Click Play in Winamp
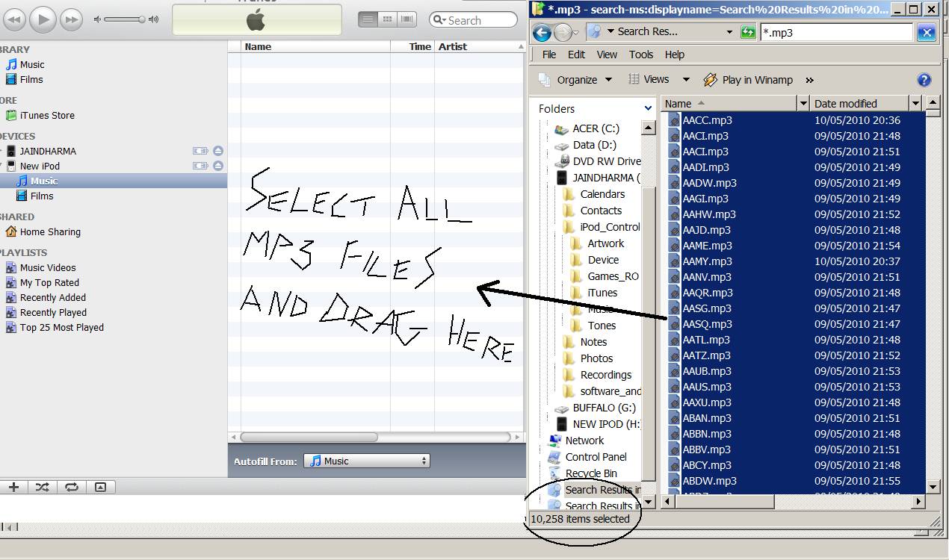This screenshot has height=560, width=949. pyautogui.click(x=748, y=80)
